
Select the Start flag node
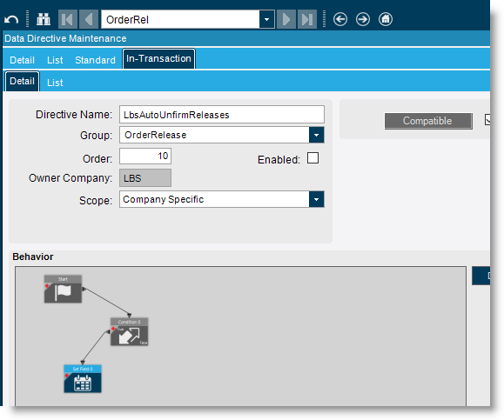(x=63, y=289)
